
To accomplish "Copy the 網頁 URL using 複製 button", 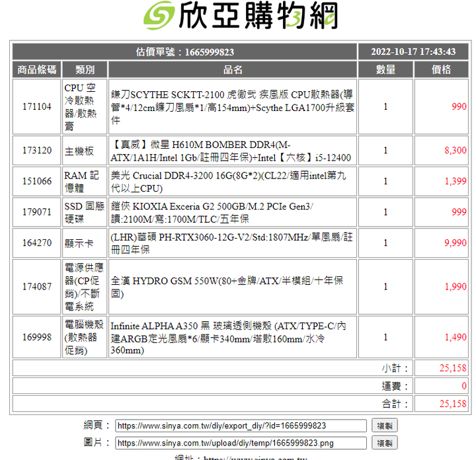I will [385, 426].
